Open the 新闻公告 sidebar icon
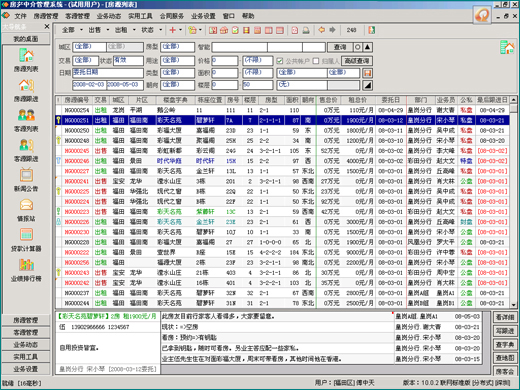520x390 pixels. pyautogui.click(x=26, y=180)
